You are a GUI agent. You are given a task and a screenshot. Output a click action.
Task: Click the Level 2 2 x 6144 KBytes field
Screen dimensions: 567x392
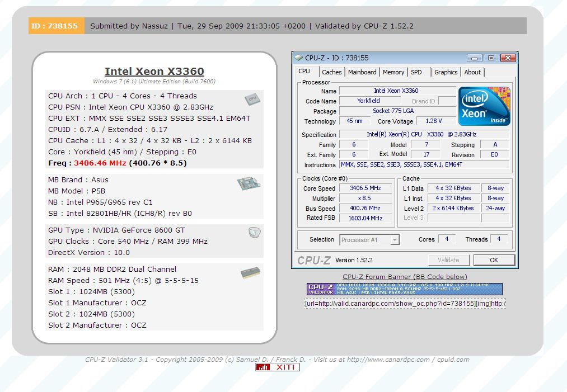tap(453, 208)
